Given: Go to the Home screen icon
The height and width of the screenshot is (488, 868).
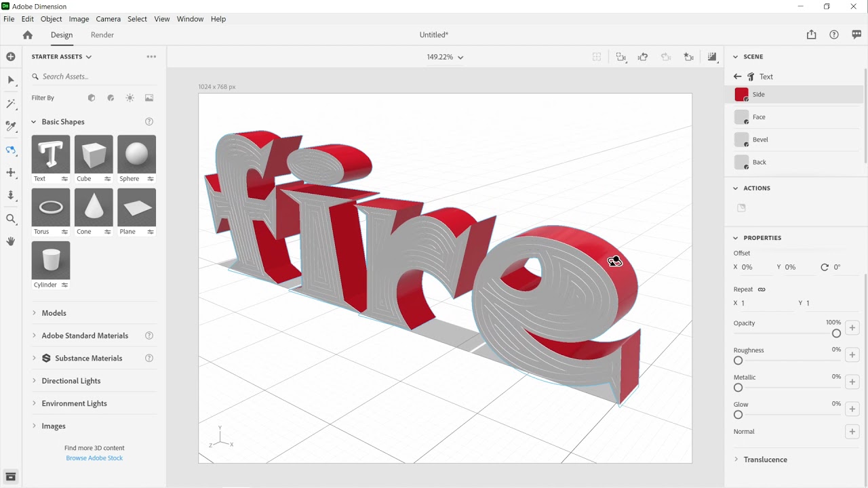Looking at the screenshot, I should [x=28, y=35].
